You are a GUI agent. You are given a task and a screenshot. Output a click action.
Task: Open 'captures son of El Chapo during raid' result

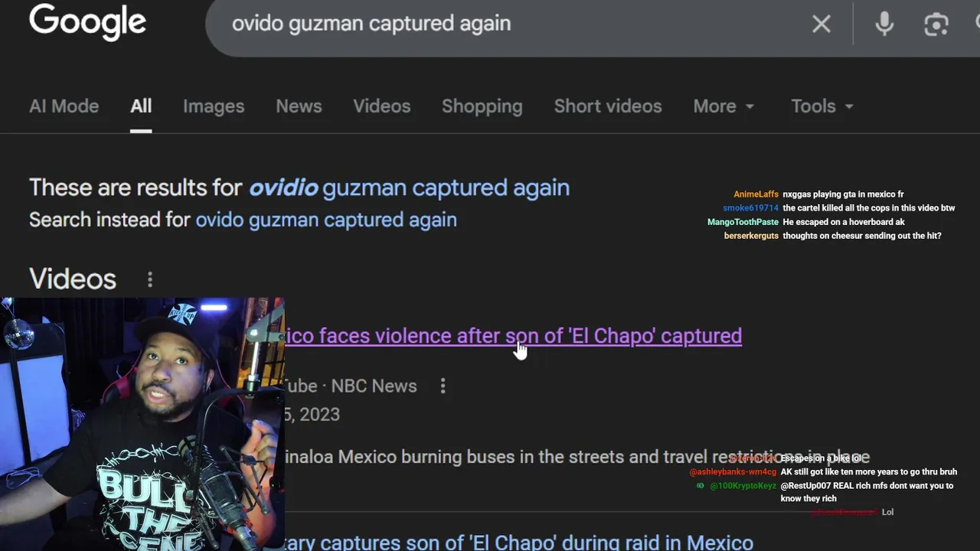519,542
